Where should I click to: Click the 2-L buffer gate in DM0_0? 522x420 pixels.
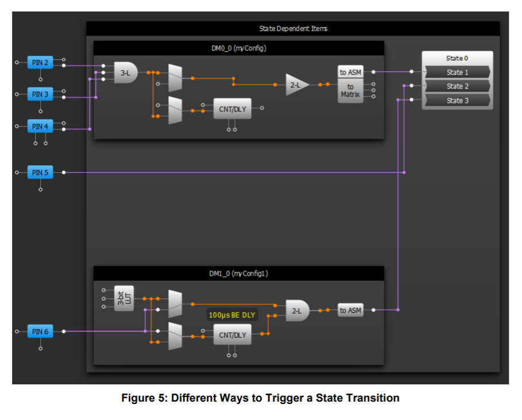pyautogui.click(x=297, y=85)
